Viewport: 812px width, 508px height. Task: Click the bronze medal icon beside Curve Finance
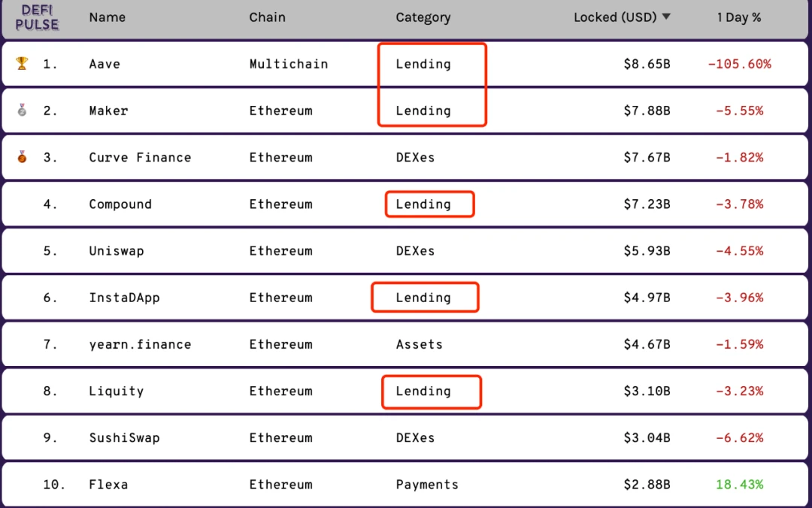coord(22,156)
